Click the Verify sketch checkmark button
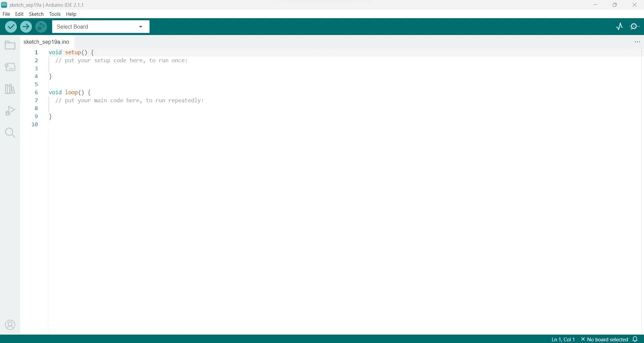 (11, 27)
